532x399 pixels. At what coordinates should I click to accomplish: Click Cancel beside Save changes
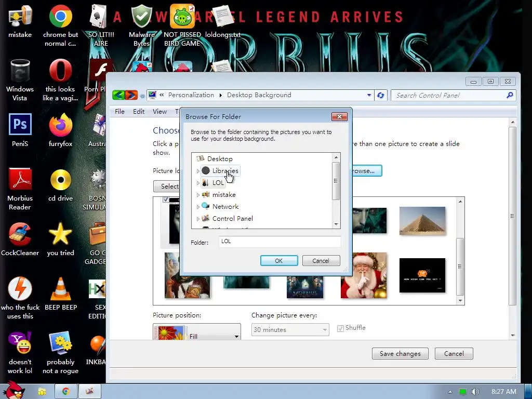coord(454,353)
